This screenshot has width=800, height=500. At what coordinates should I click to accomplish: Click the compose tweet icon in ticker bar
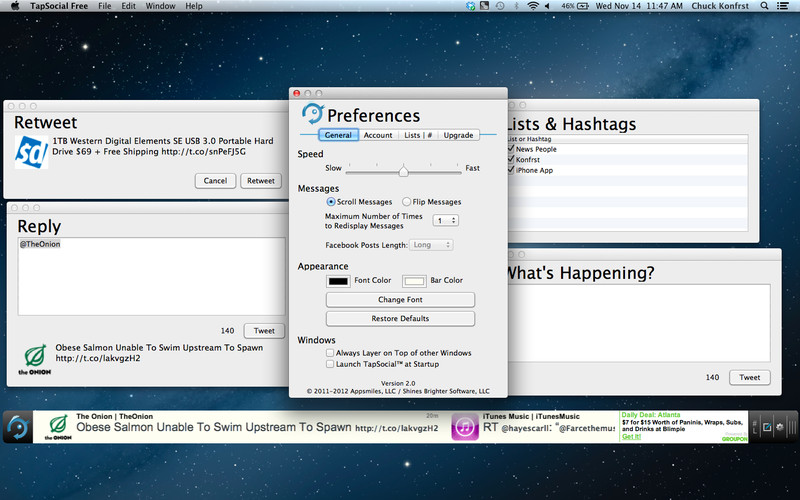click(x=767, y=427)
